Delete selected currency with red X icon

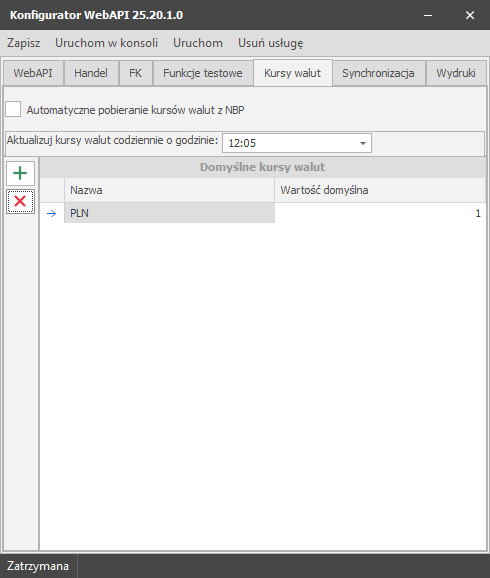point(20,201)
